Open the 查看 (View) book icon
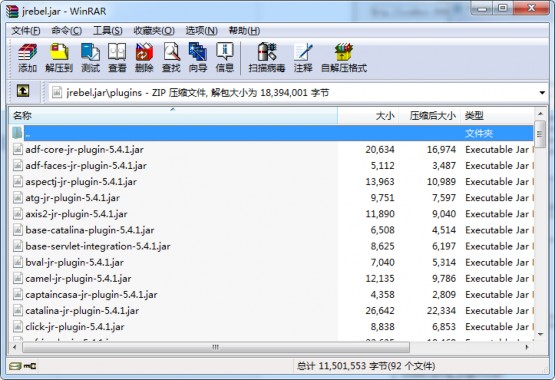Viewport: 555px width, 380px height. coord(117,57)
